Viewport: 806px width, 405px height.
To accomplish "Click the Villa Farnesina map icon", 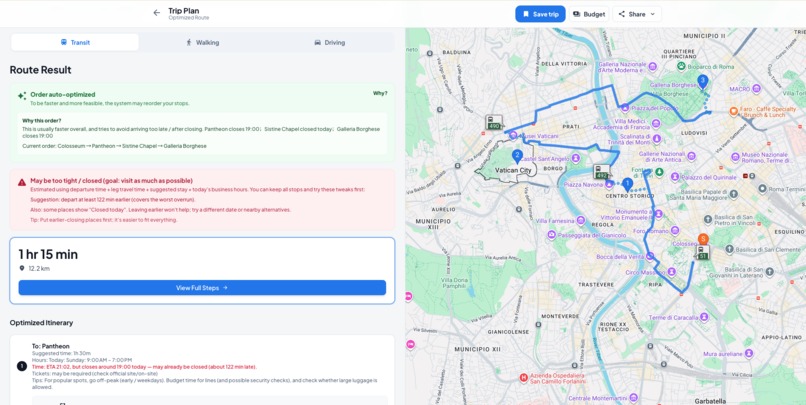I will pos(581,220).
